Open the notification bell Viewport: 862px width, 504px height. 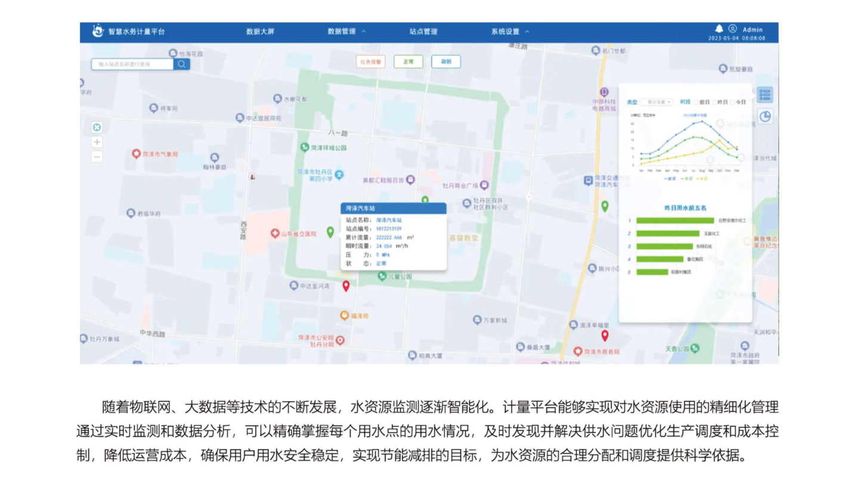(719, 29)
